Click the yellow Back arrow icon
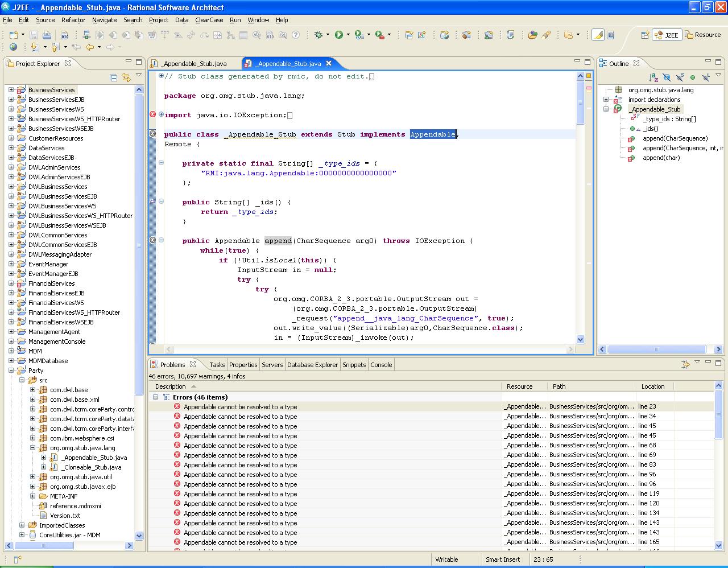The image size is (728, 568). point(89,47)
